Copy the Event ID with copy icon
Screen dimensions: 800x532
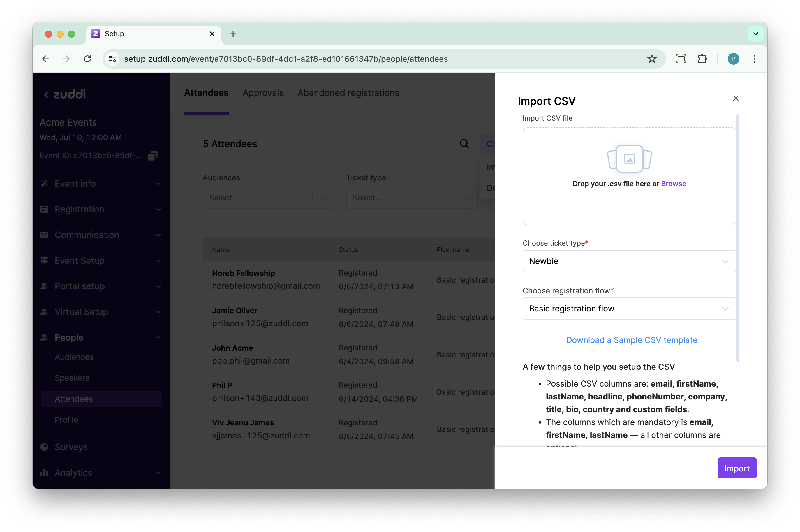click(x=152, y=156)
